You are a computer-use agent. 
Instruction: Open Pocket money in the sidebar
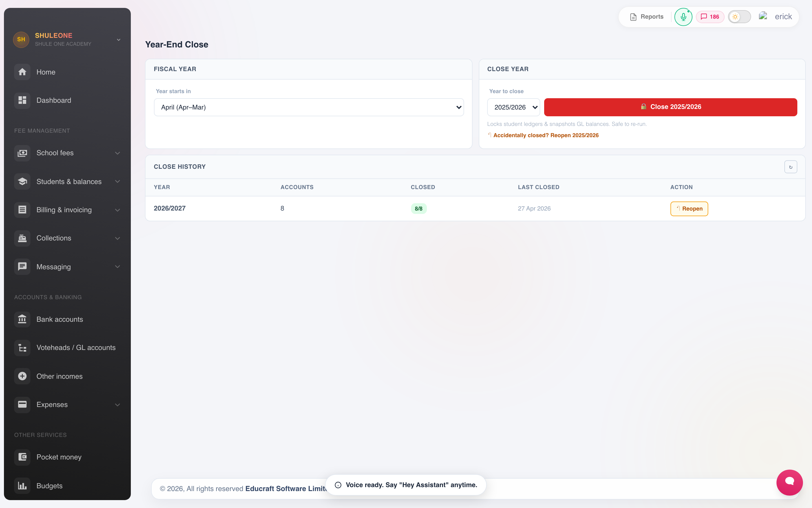[x=67, y=457]
